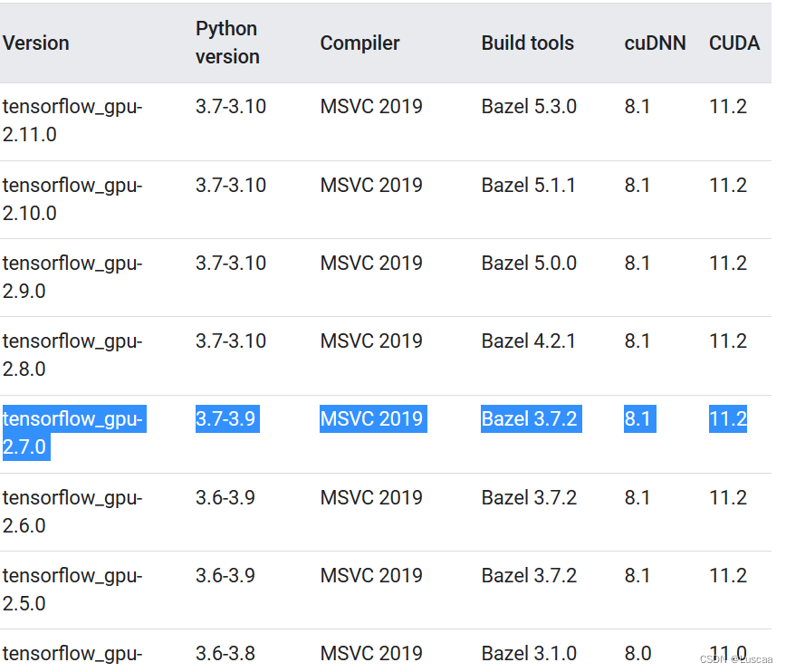Viewport: 786px width, 672px height.
Task: Click Bazel 3.7.2 cell in 2.6.0 row
Action: tap(529, 497)
